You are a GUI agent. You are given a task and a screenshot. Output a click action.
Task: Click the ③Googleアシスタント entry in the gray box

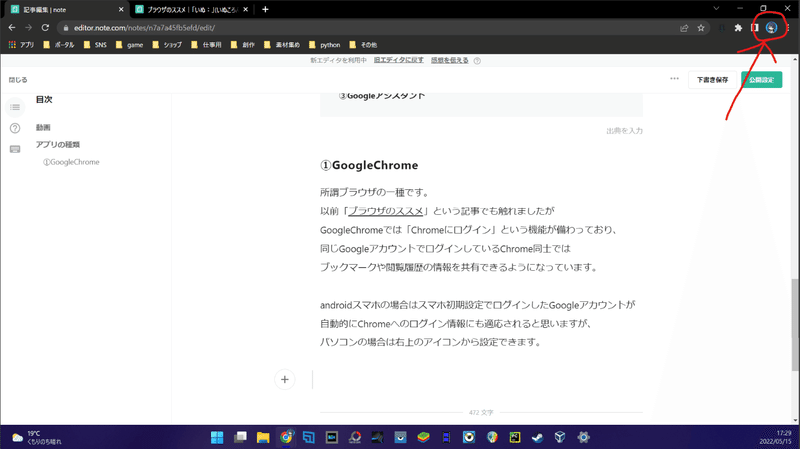tap(382, 96)
